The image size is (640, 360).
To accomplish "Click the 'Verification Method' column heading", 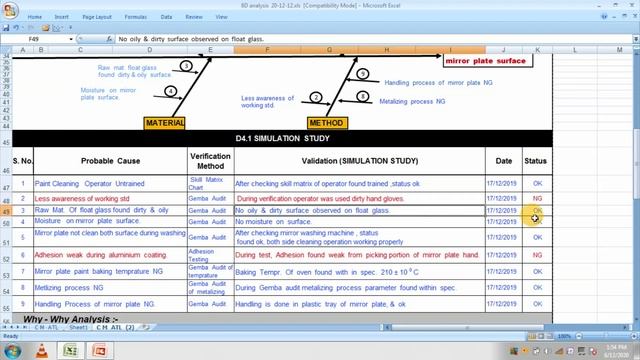I will click(x=210, y=161).
